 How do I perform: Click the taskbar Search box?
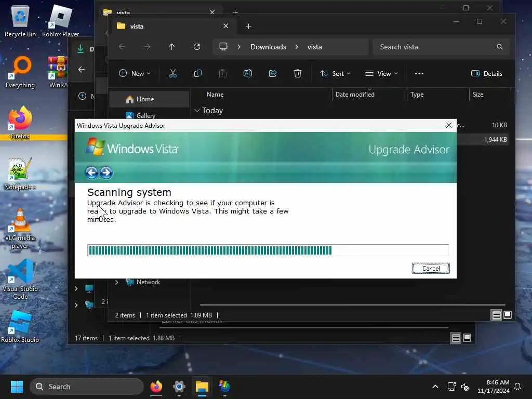pyautogui.click(x=87, y=387)
